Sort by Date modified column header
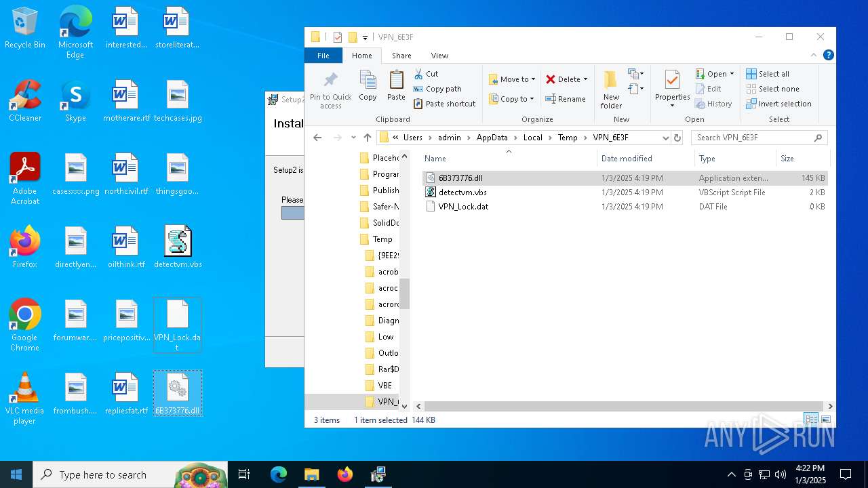The image size is (868, 488). coord(646,159)
